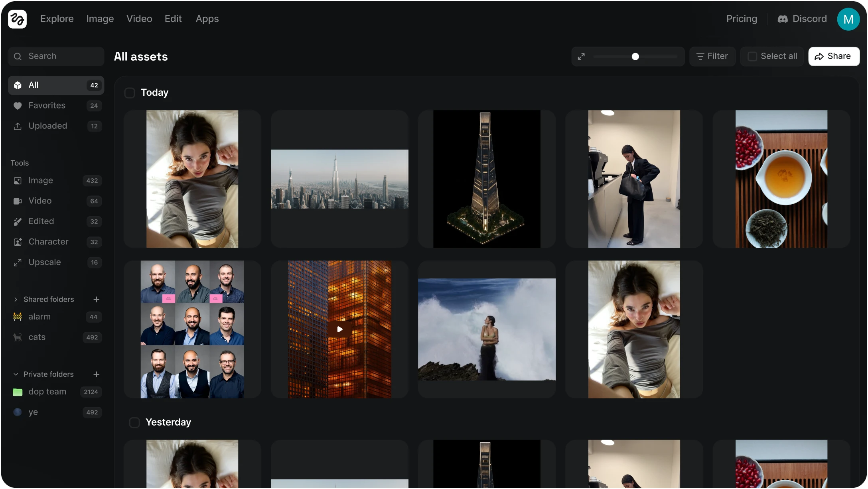Open Favorites with the heart icon
This screenshot has width=868, height=489.
tap(47, 106)
